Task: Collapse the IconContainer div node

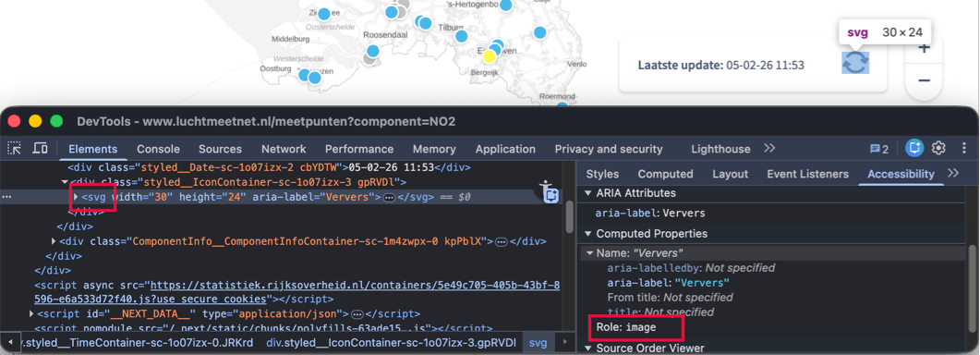Action: pos(65,182)
